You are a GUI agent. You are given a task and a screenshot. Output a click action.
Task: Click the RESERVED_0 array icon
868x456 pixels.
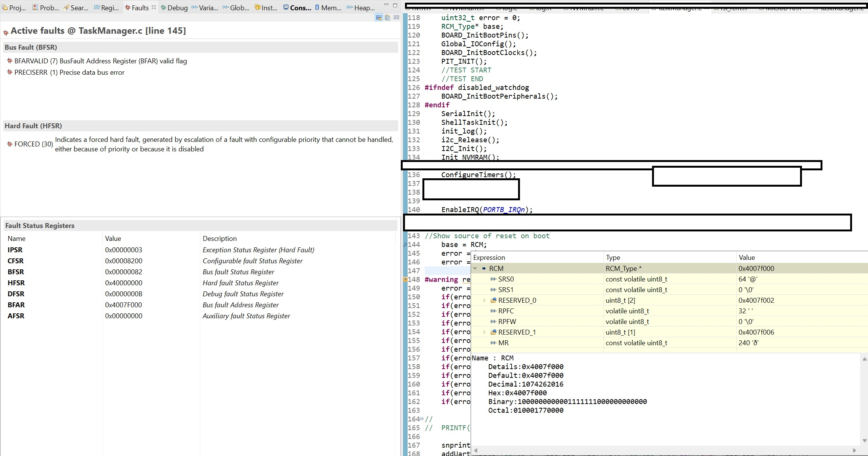click(x=493, y=300)
